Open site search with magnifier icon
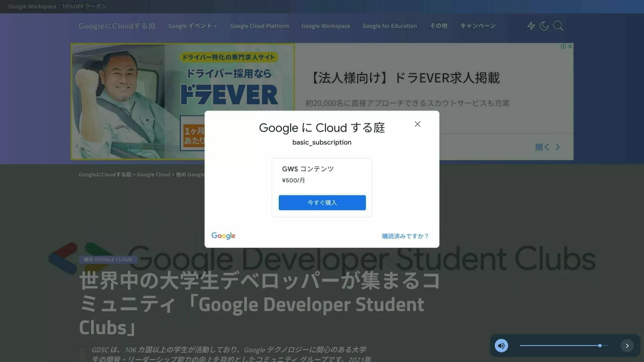This screenshot has width=644, height=362. (558, 26)
